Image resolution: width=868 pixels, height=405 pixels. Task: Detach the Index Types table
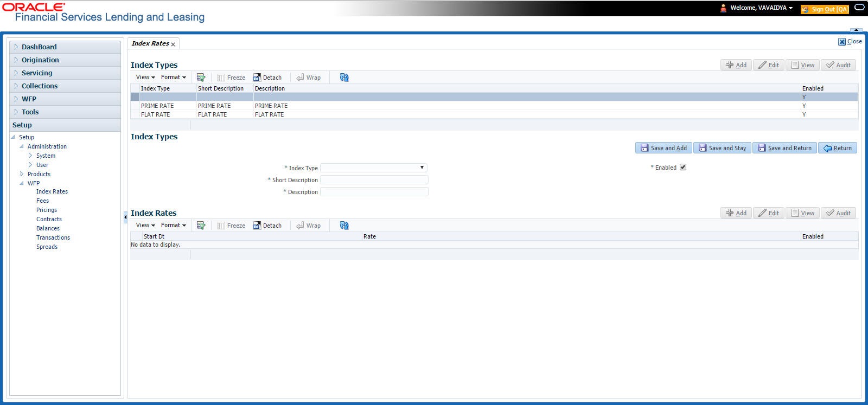point(267,78)
